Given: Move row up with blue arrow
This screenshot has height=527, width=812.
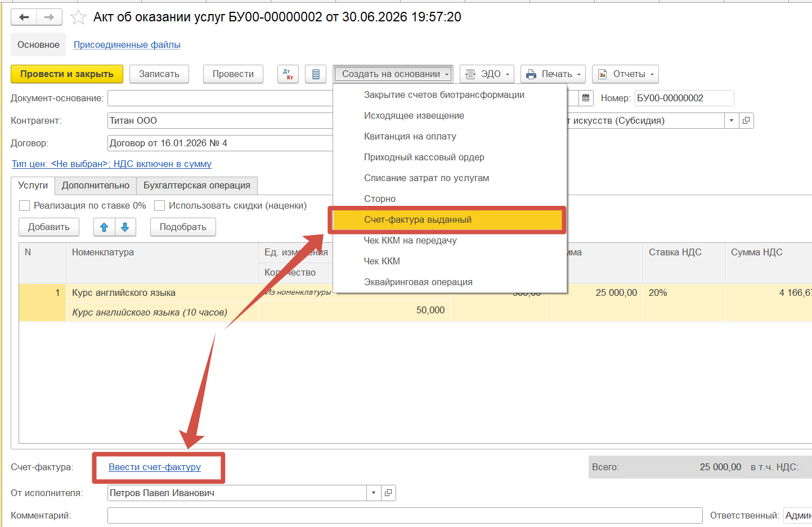Looking at the screenshot, I should coord(104,227).
